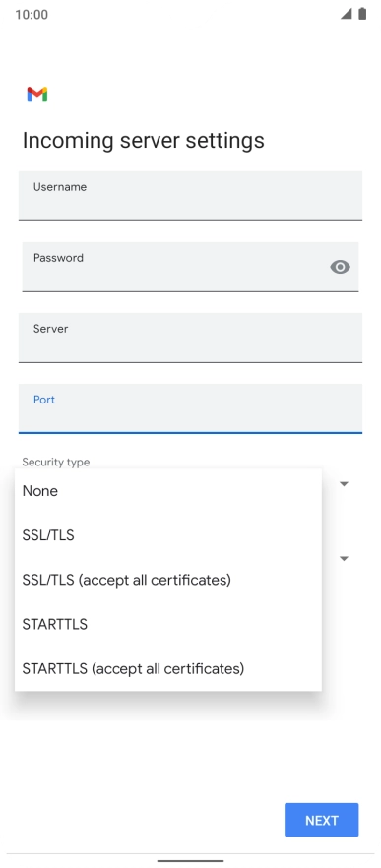Tap the navigation home pill bar
This screenshot has height=868, width=381.
click(191, 861)
